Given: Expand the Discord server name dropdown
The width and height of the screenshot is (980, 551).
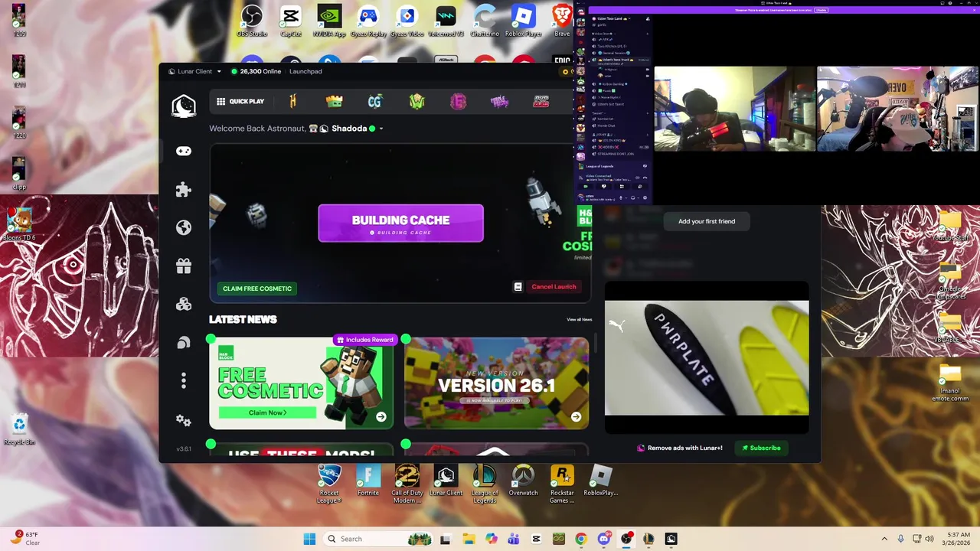Looking at the screenshot, I should click(614, 18).
